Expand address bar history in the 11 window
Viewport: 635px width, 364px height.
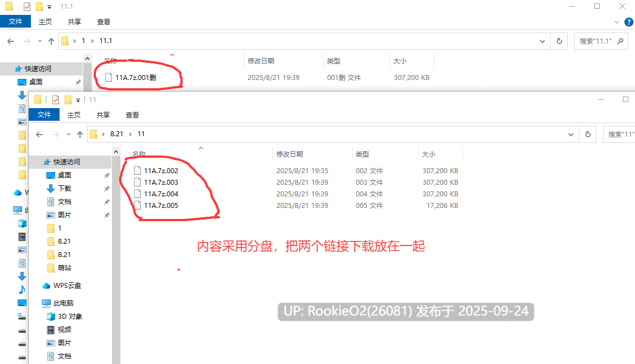(570, 135)
